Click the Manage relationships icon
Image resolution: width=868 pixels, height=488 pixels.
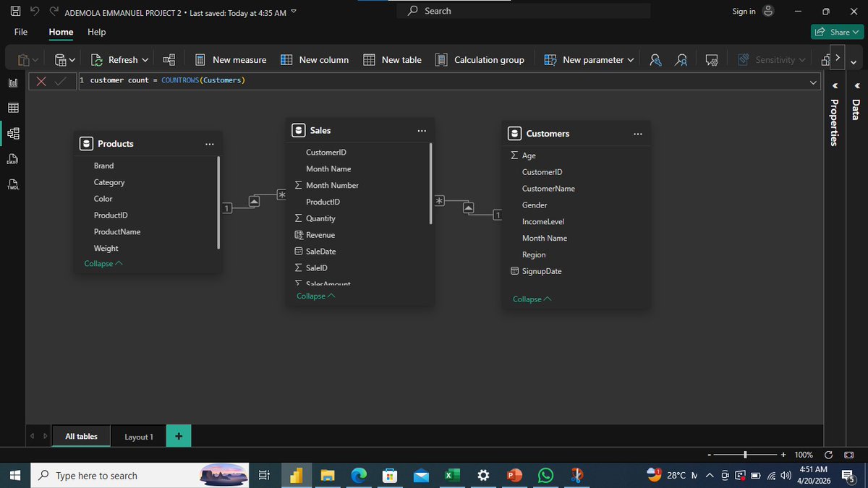169,60
